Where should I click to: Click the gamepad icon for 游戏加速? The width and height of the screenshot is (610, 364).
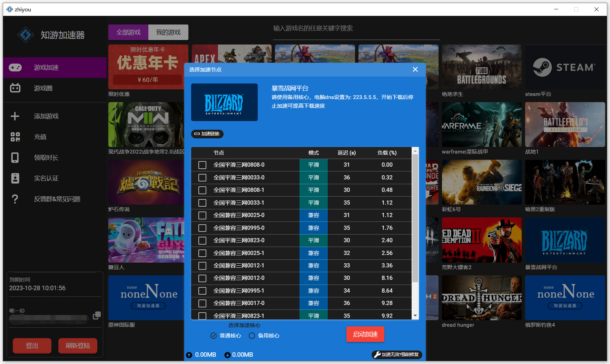pos(15,68)
